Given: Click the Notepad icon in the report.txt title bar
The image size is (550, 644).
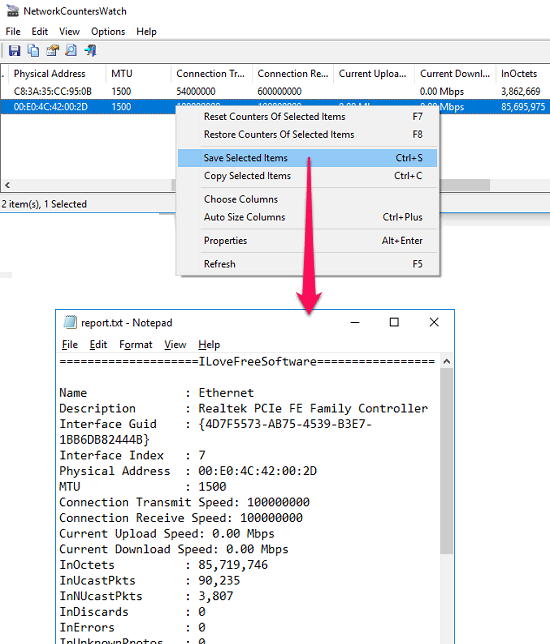Looking at the screenshot, I should click(x=70, y=322).
